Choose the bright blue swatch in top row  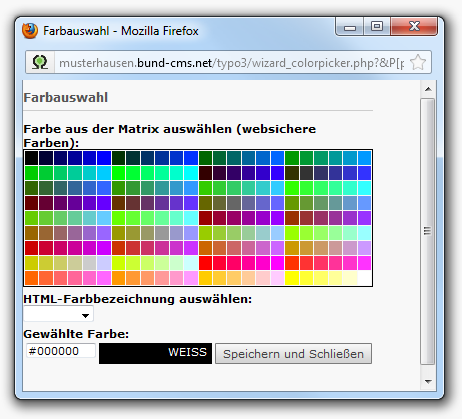coord(104,158)
